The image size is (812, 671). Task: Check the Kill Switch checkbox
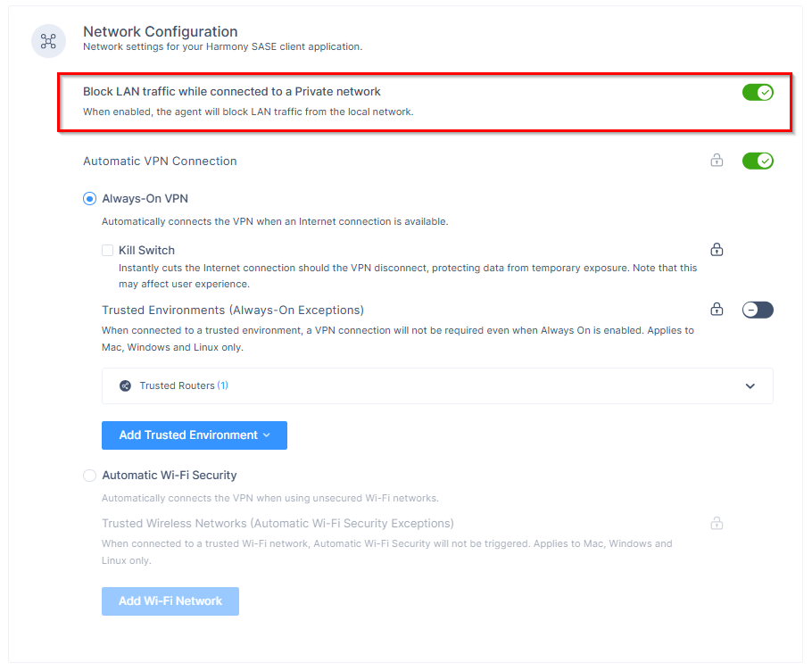[108, 251]
